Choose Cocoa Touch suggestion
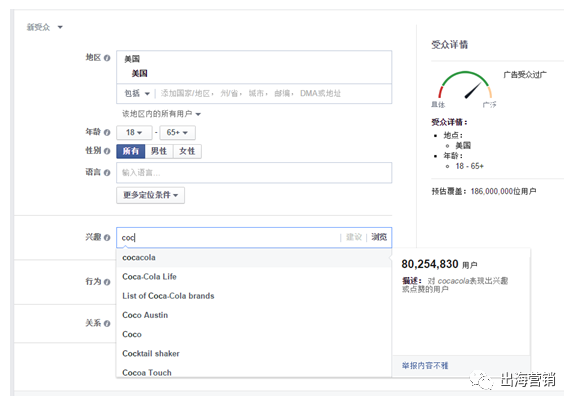 254,371
